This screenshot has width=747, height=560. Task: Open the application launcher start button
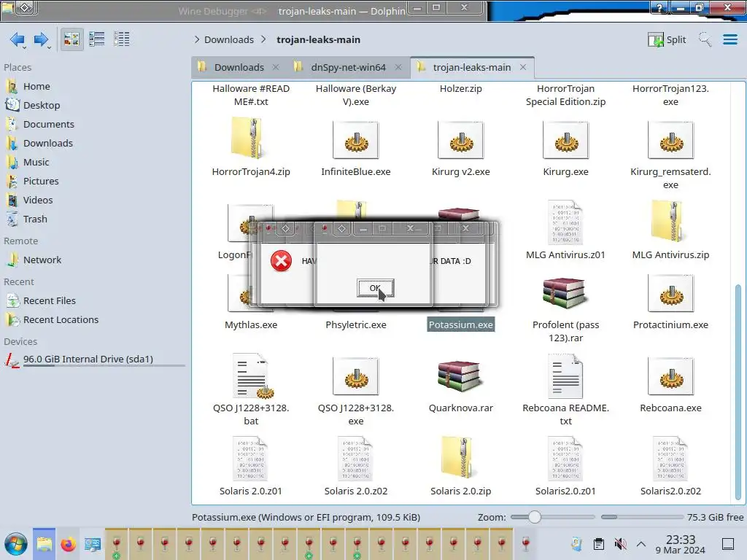[16, 544]
